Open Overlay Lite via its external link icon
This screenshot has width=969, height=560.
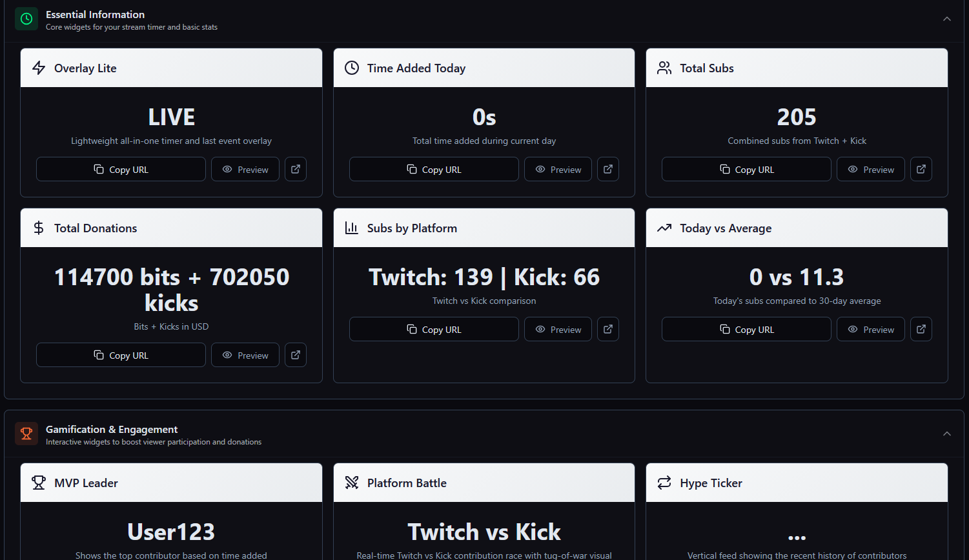point(295,169)
